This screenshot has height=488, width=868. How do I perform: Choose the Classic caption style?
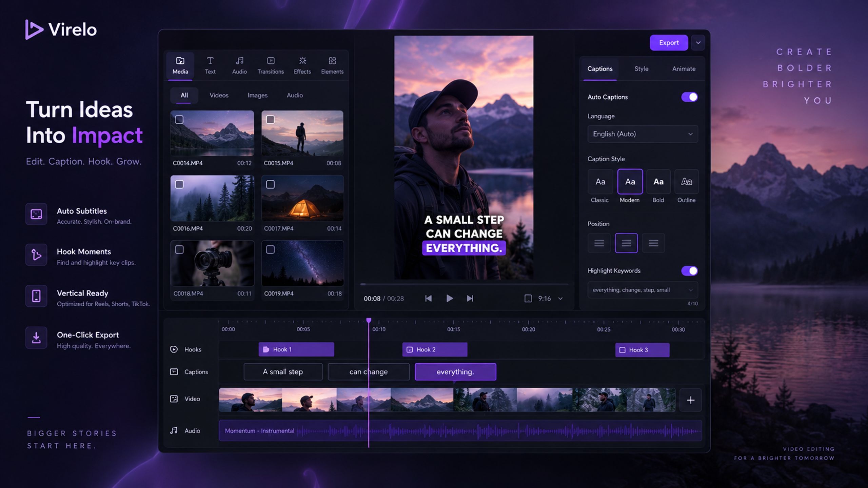(x=600, y=182)
